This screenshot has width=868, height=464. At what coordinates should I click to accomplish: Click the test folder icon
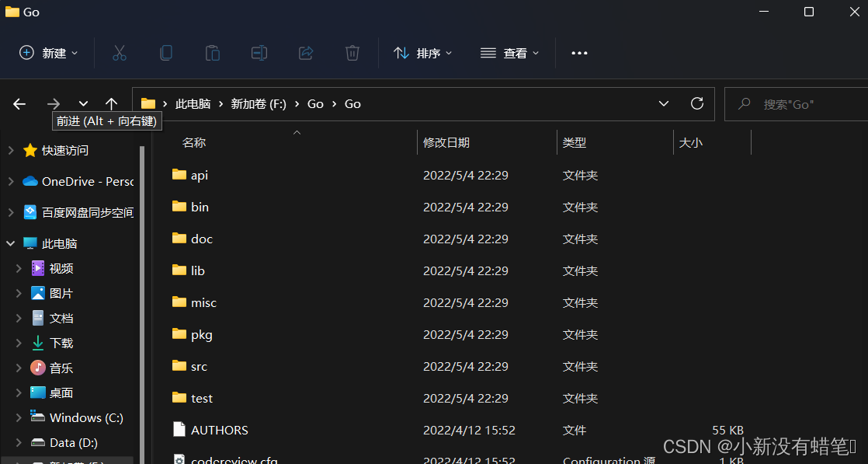click(179, 397)
